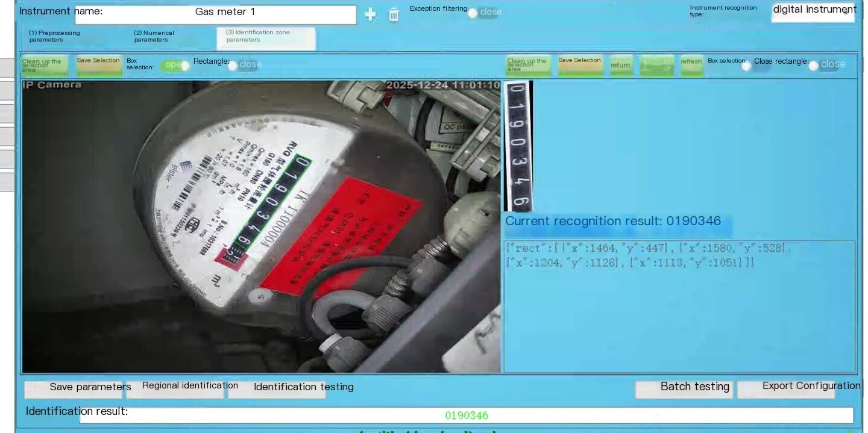
Task: Click the left Save Selection button
Action: (x=98, y=66)
